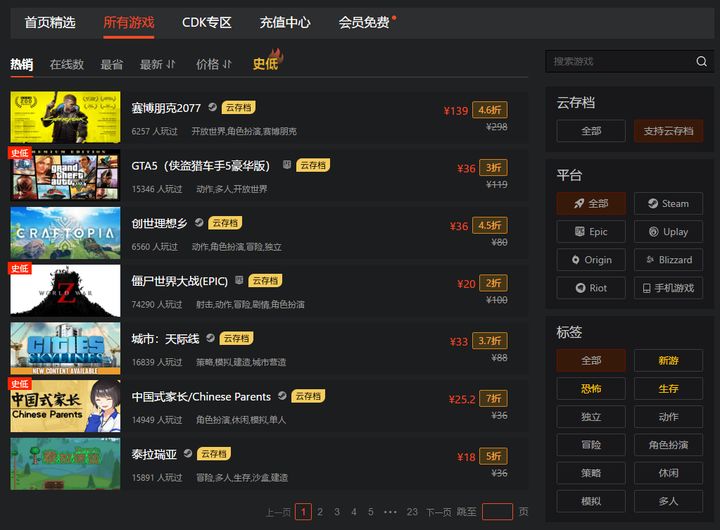This screenshot has width=720, height=530.
Task: Click the 3折 discount tag for GTA5
Action: point(494,168)
